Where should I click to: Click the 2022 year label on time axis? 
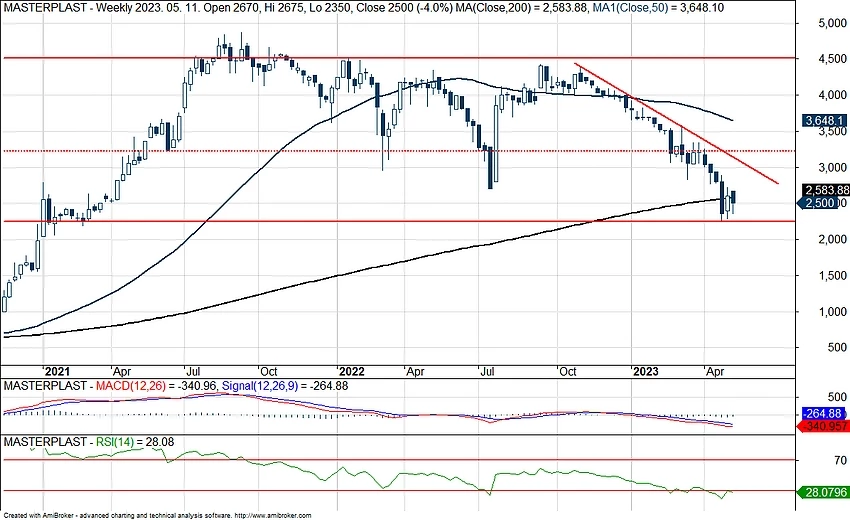(x=351, y=371)
